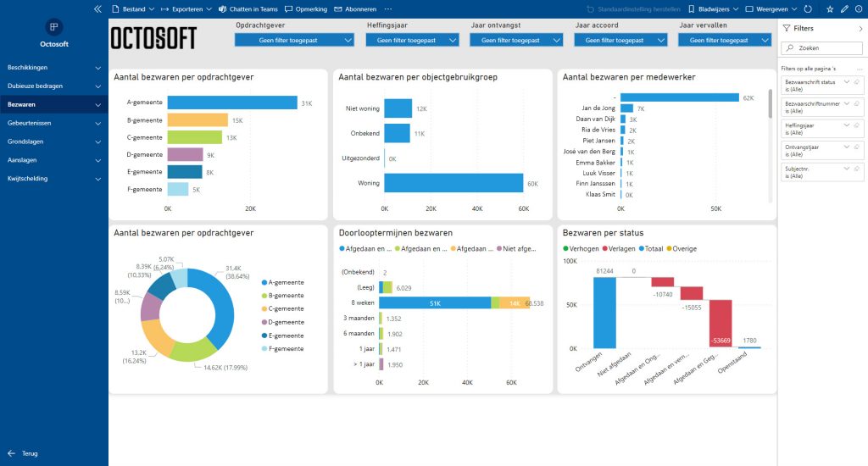Click the refresh icon in top toolbar
868x466 pixels.
[x=808, y=8]
